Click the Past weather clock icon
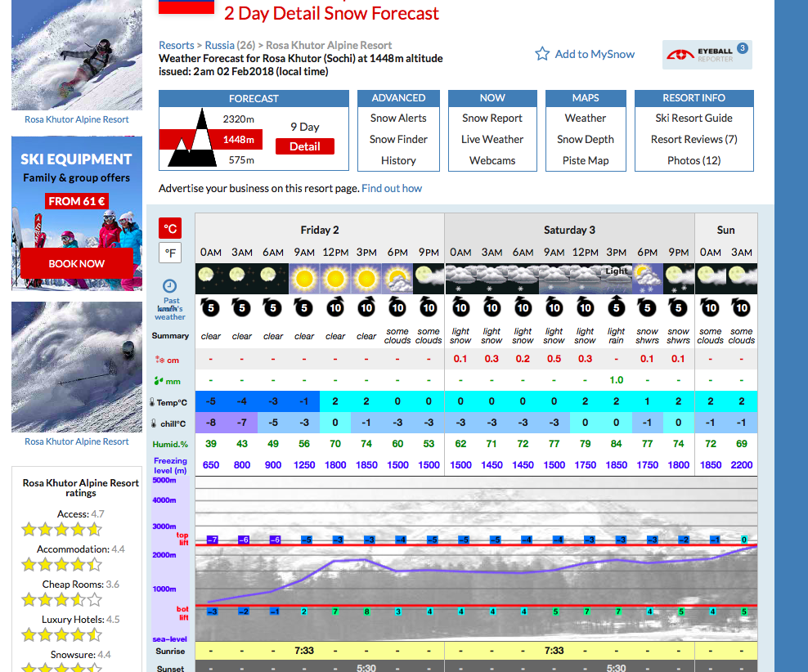The image size is (808, 672). (169, 286)
